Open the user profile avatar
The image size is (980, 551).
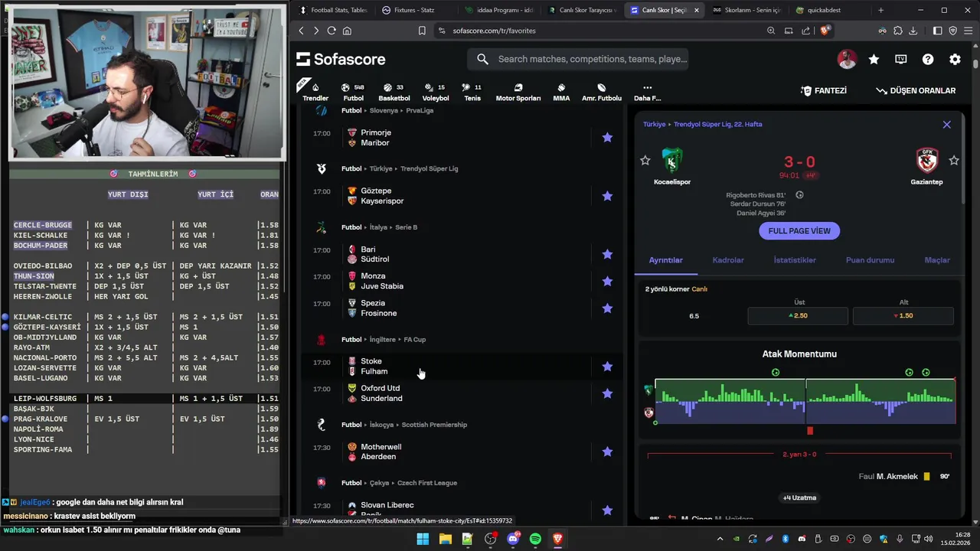click(x=847, y=59)
